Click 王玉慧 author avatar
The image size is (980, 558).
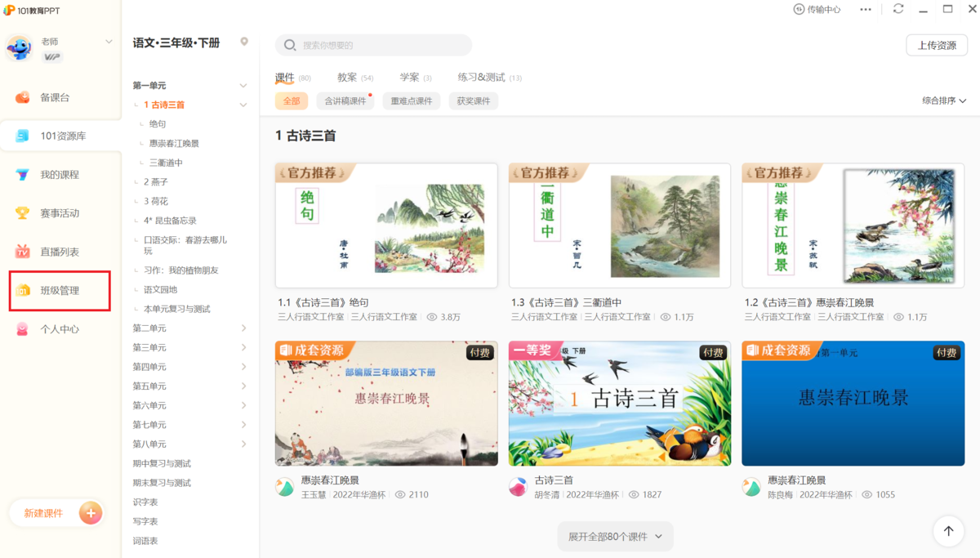pos(284,488)
